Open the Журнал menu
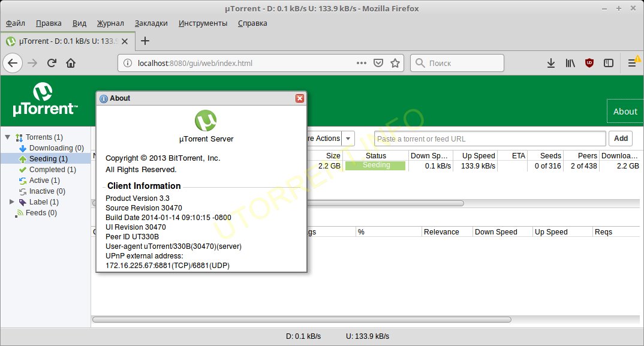The image size is (644, 346). tap(110, 23)
